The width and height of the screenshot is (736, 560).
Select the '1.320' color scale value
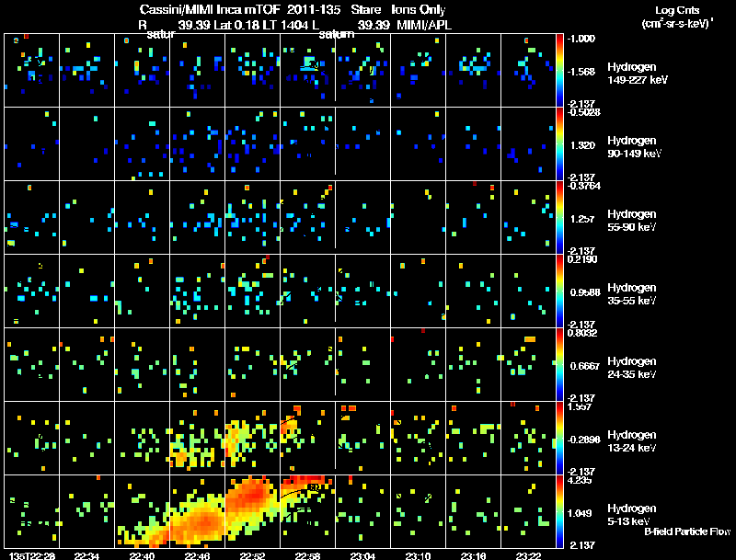[x=582, y=145]
